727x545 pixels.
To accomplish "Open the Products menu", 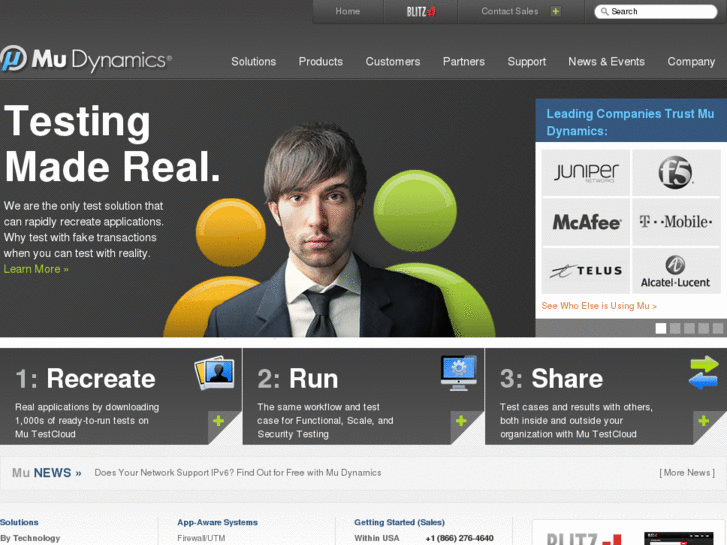I will (x=320, y=62).
